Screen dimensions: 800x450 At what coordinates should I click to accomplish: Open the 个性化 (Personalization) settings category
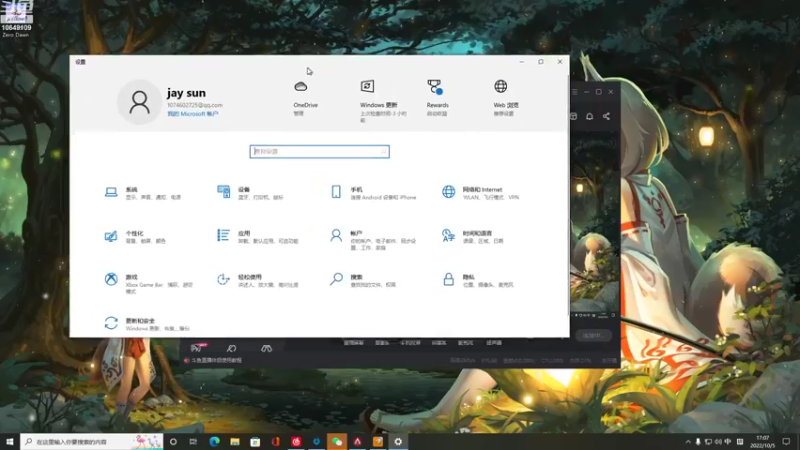136,237
